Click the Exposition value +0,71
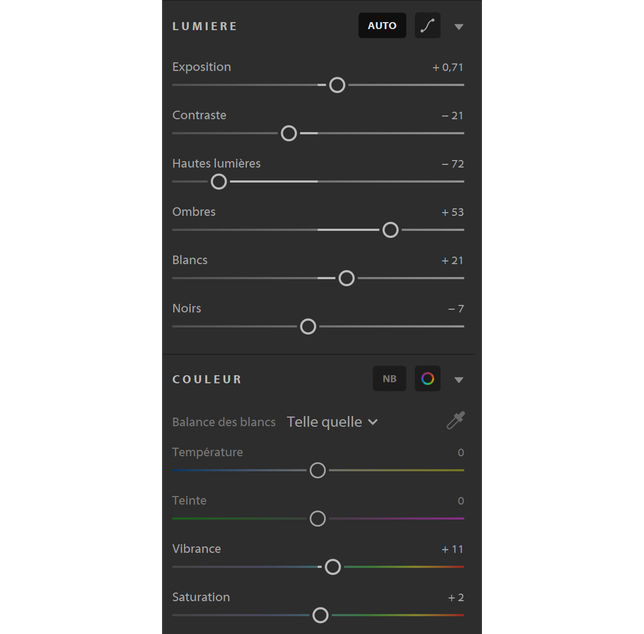Screen dimensions: 644x634 pyautogui.click(x=448, y=67)
